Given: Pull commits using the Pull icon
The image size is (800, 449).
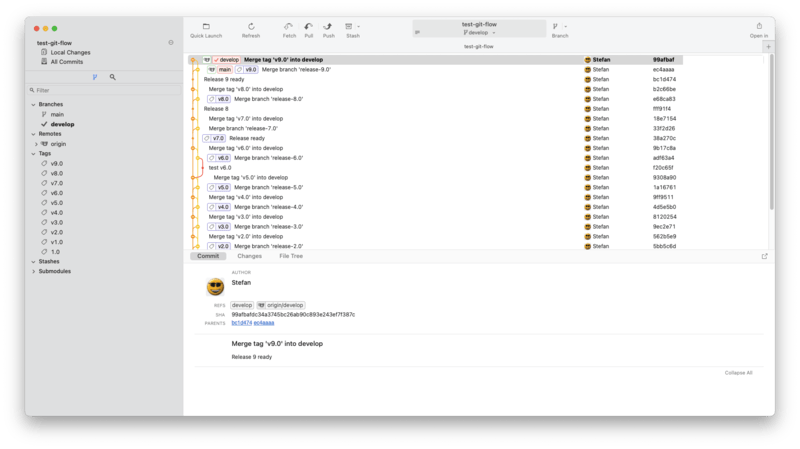Looking at the screenshot, I should pos(309,26).
